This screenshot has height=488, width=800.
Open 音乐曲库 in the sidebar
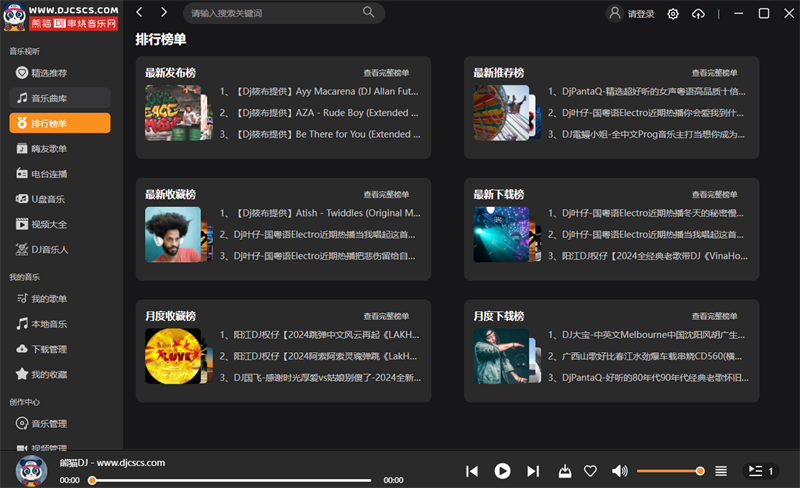click(x=60, y=98)
